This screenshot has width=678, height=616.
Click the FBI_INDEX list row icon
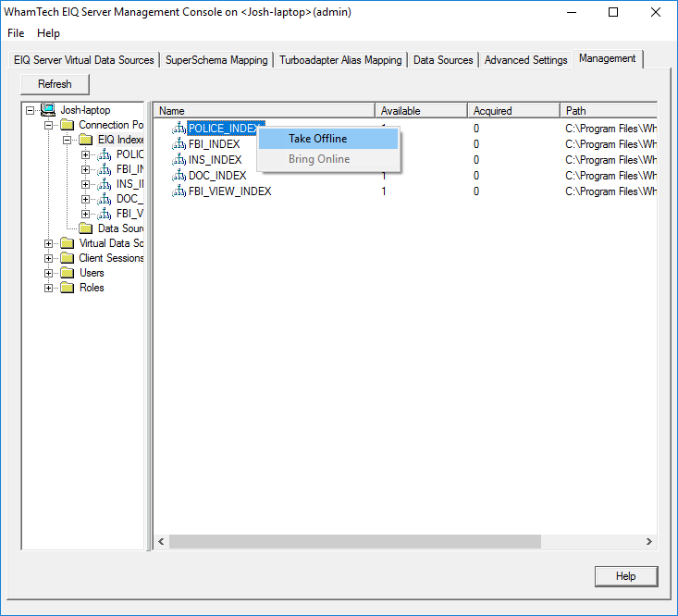click(179, 144)
